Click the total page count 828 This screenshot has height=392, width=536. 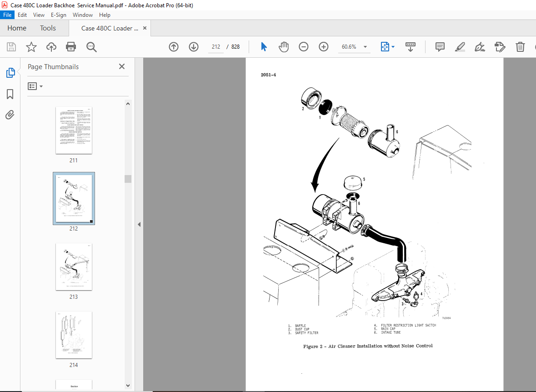pyautogui.click(x=235, y=47)
